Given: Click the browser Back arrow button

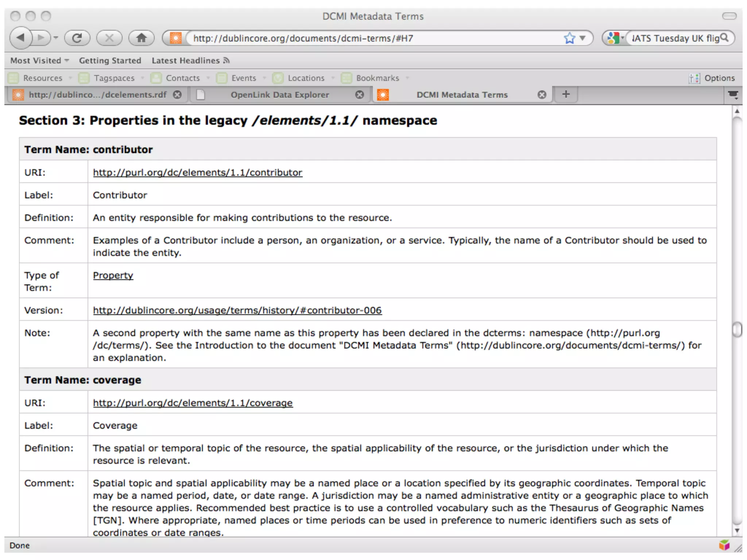Looking at the screenshot, I should coord(20,38).
